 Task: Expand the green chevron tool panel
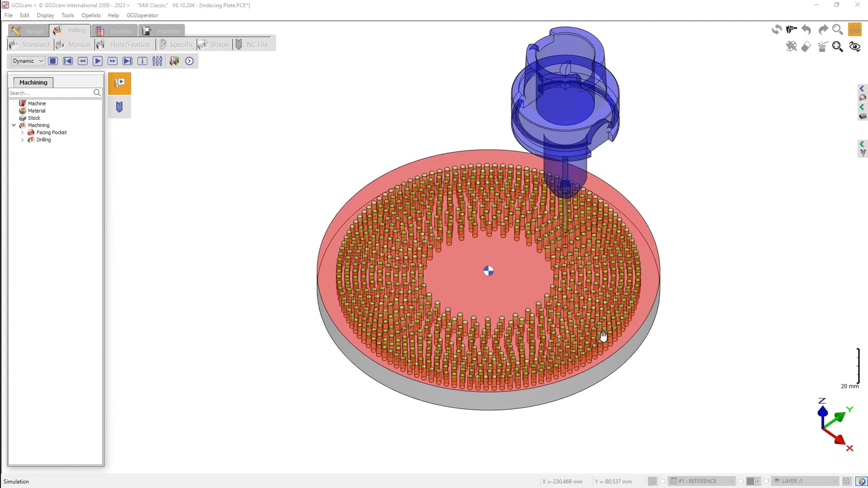[x=862, y=144]
